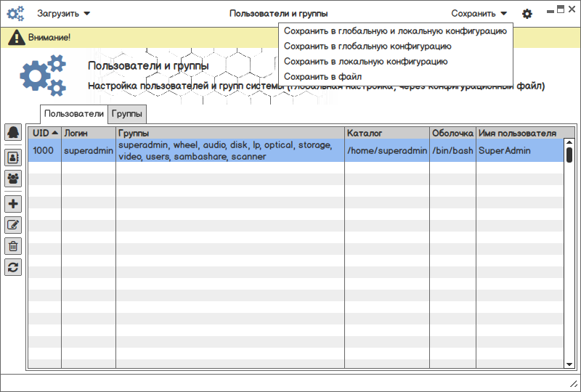Open the Загрузить dropdown menu
The image size is (581, 392).
pyautogui.click(x=64, y=14)
